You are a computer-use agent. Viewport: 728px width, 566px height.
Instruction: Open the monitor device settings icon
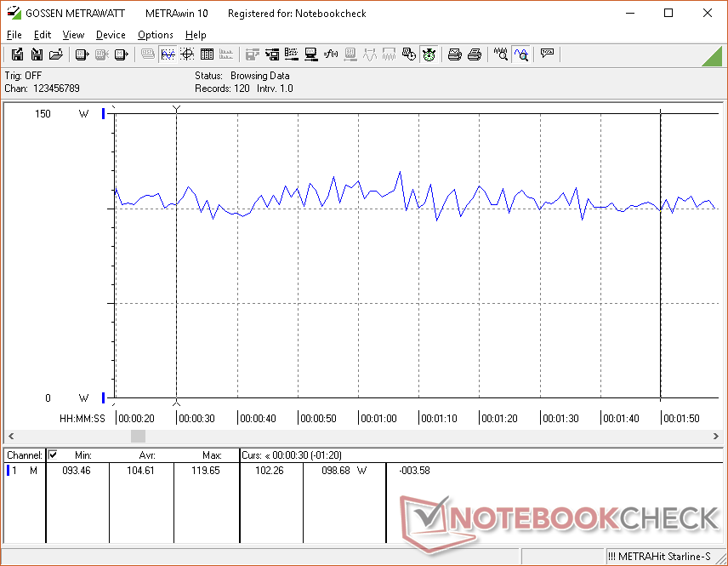point(311,54)
